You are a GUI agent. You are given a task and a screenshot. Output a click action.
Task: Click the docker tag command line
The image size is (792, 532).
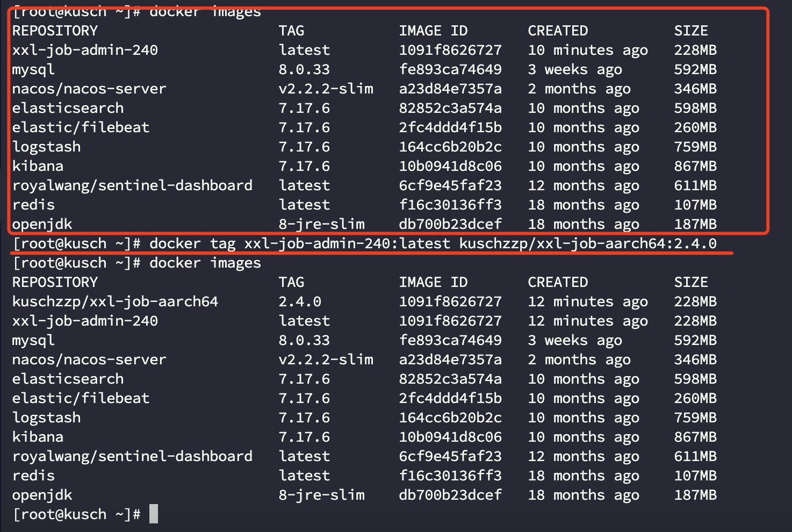[x=365, y=243]
